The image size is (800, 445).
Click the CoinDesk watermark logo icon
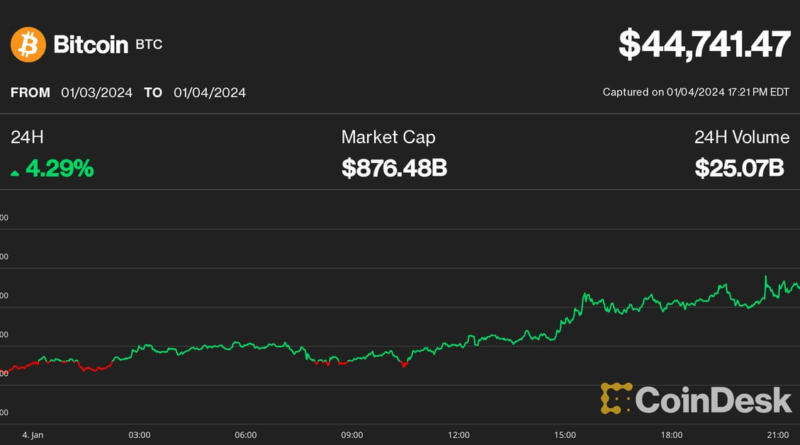pos(617,398)
